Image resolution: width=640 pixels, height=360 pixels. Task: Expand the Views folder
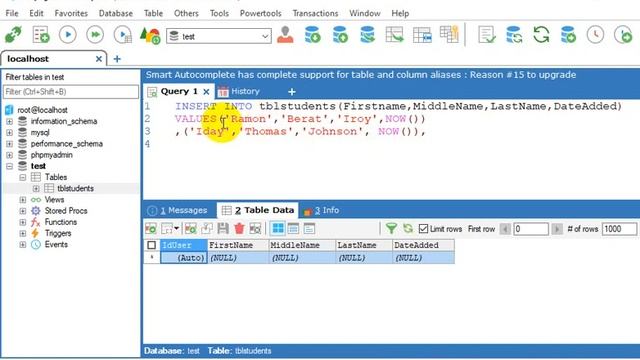click(x=23, y=200)
